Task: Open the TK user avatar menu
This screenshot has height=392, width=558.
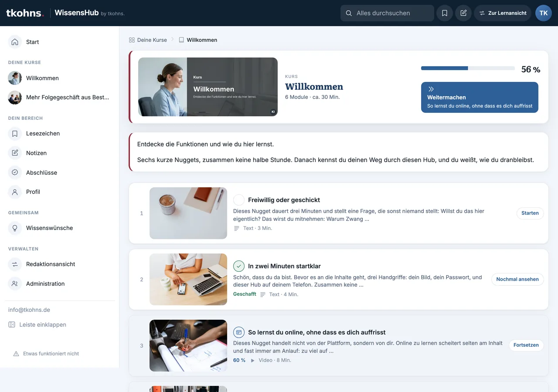Action: [x=544, y=13]
